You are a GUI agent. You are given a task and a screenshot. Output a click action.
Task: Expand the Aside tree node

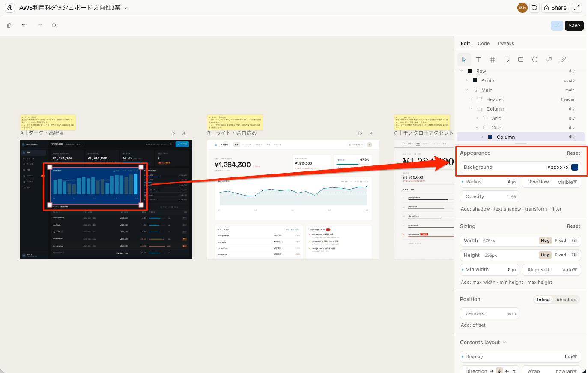pyautogui.click(x=467, y=81)
